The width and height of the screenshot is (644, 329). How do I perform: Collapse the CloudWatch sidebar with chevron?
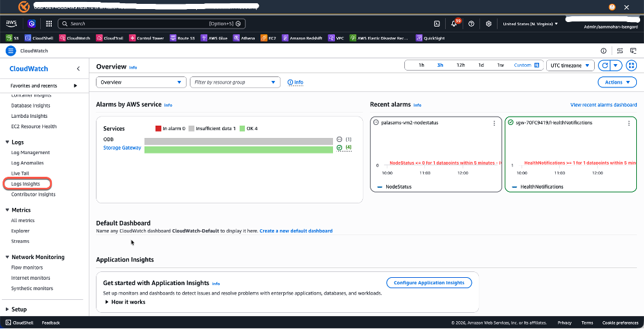tap(78, 69)
